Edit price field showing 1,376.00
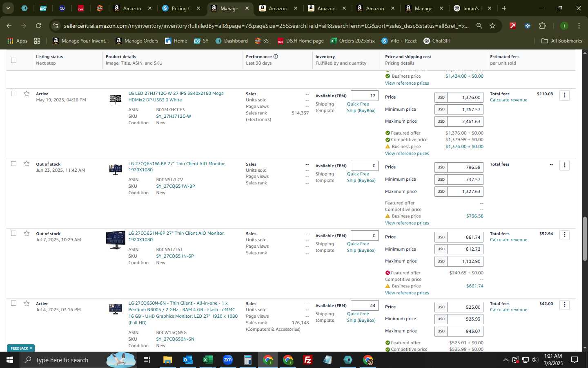588x368 pixels. click(x=465, y=97)
